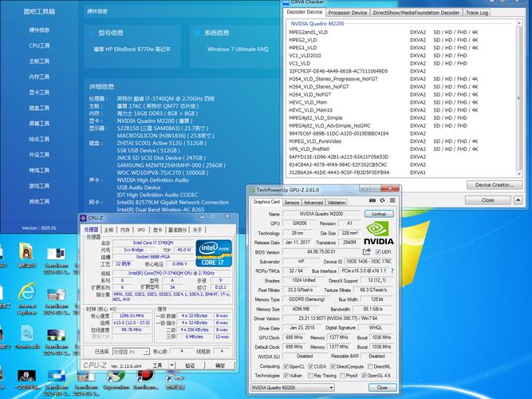Viewport: 532px width, 399px height.
Task: Click the GPU-Z refresh icon
Action: point(382,200)
